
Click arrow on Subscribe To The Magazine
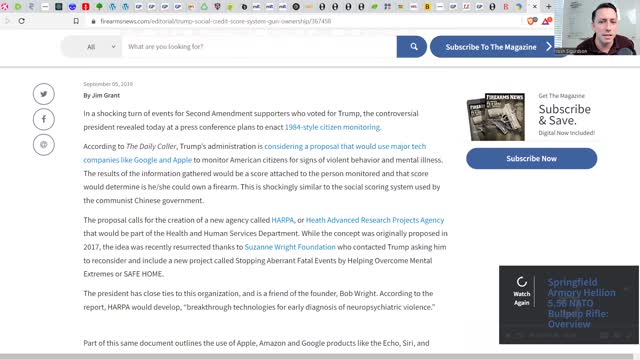tap(549, 47)
